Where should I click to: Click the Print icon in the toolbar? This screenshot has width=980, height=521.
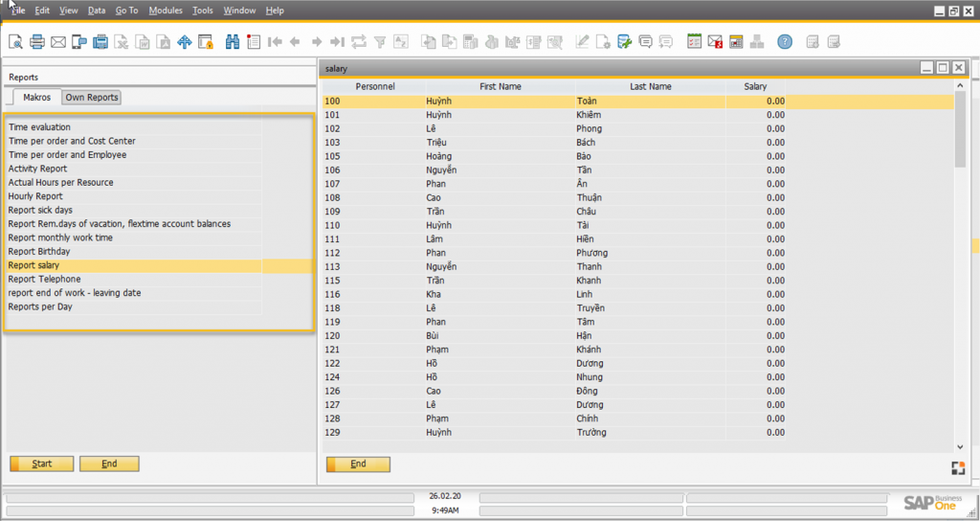pyautogui.click(x=36, y=42)
